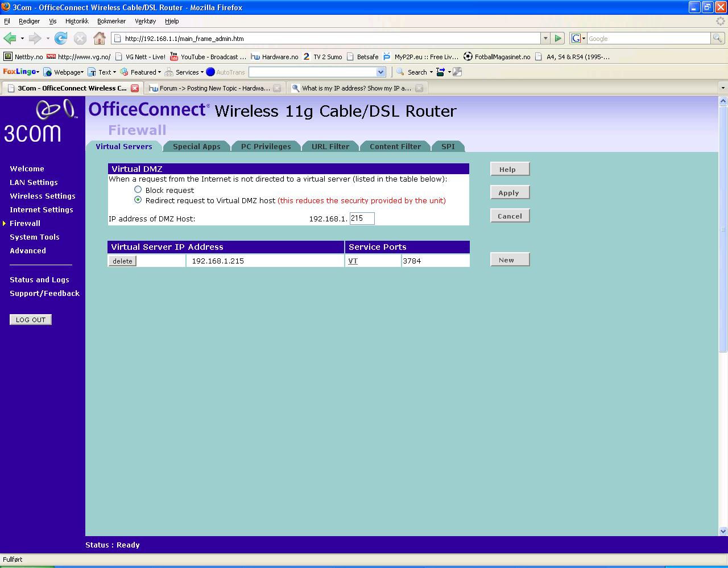The height and width of the screenshot is (568, 728).
Task: Open the Historikk menu
Action: coord(77,21)
